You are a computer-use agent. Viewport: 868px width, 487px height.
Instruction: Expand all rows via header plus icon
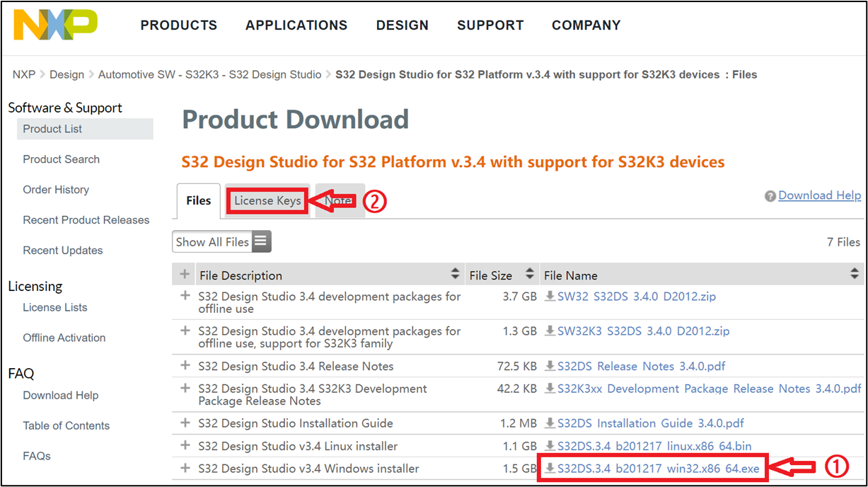point(185,275)
